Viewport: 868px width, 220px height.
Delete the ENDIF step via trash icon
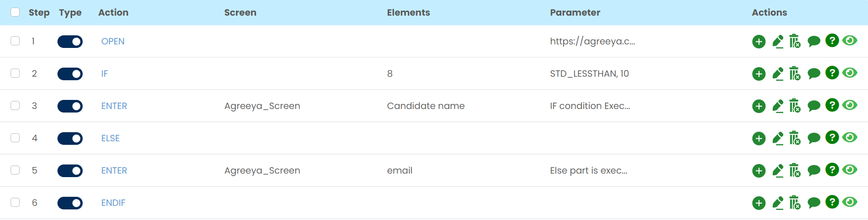795,203
